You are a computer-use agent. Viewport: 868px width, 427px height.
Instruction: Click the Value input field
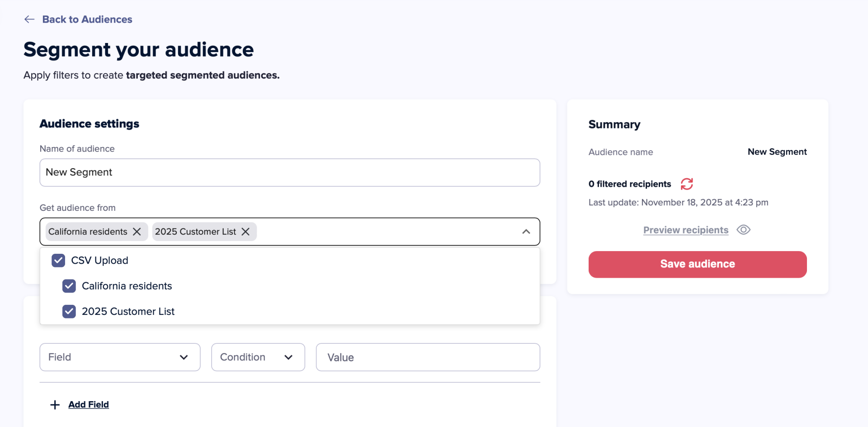pyautogui.click(x=428, y=357)
